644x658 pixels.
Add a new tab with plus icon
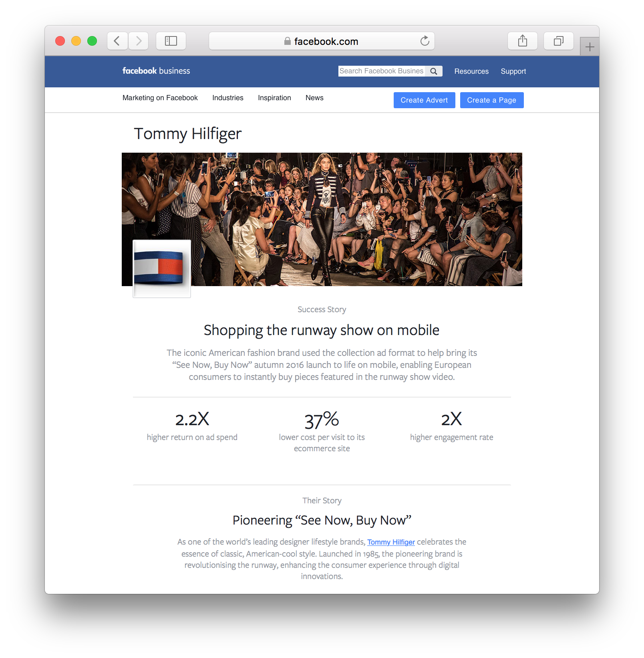coord(590,47)
